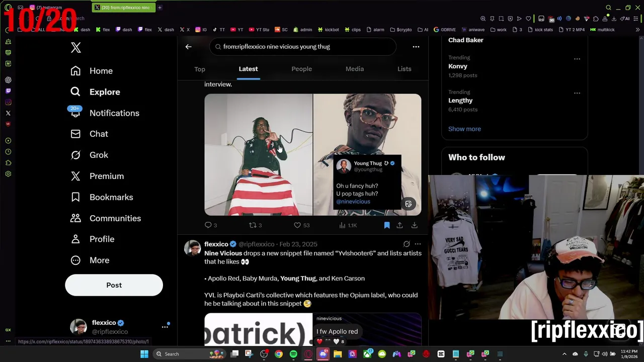Click the Post button
The width and height of the screenshot is (644, 362).
114,285
